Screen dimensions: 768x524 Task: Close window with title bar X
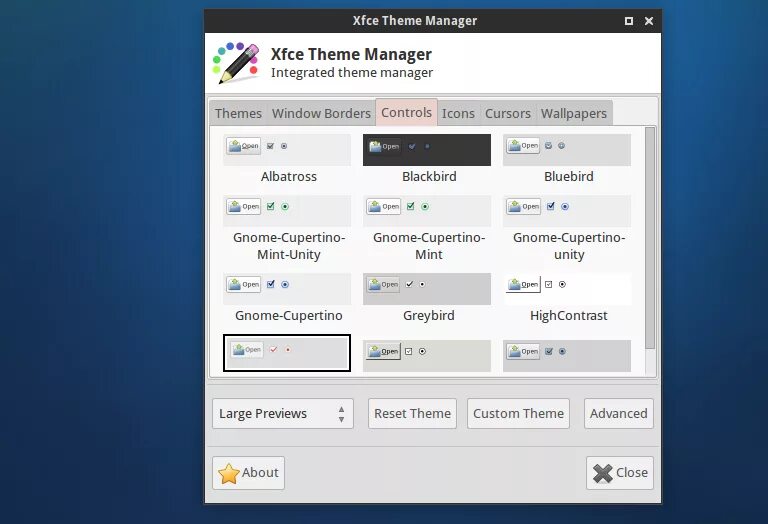tap(648, 21)
